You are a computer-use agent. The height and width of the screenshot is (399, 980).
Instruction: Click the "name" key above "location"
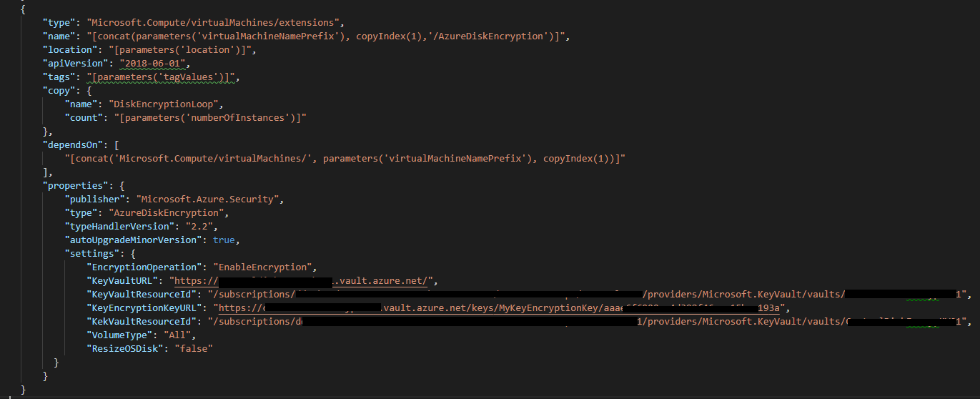click(59, 36)
